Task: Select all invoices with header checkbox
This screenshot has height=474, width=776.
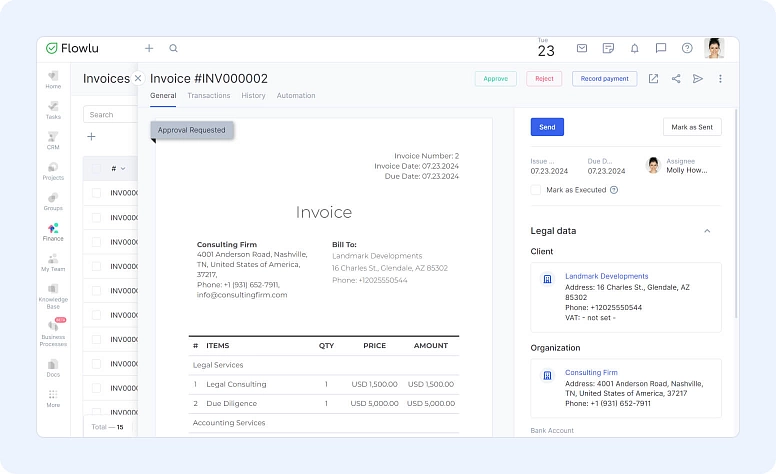Action: coord(96,168)
